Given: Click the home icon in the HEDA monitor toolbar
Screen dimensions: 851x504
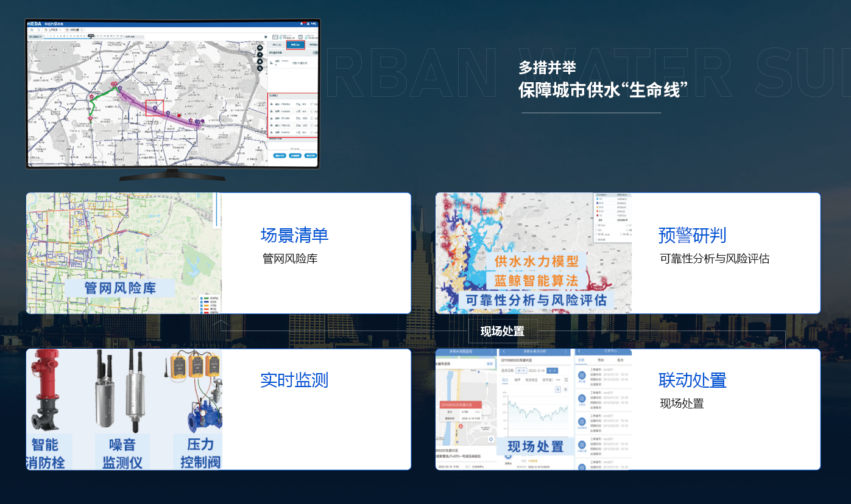Looking at the screenshot, I should pyautogui.click(x=32, y=29).
